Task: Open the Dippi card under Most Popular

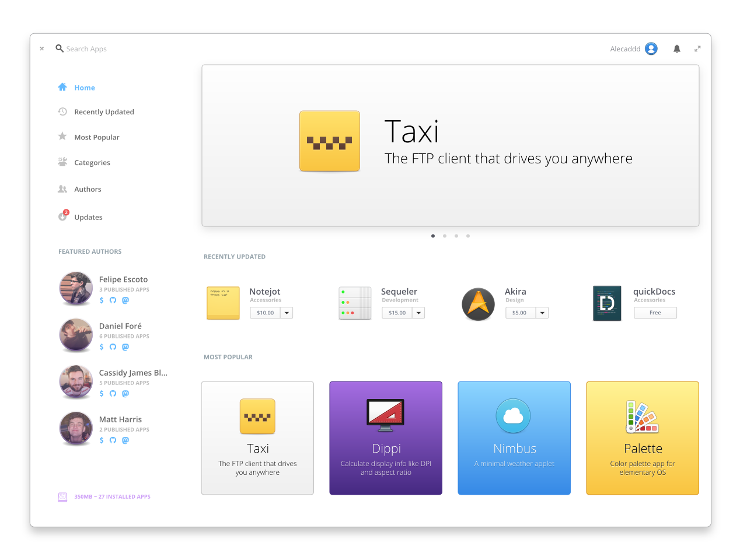Action: 386,438
